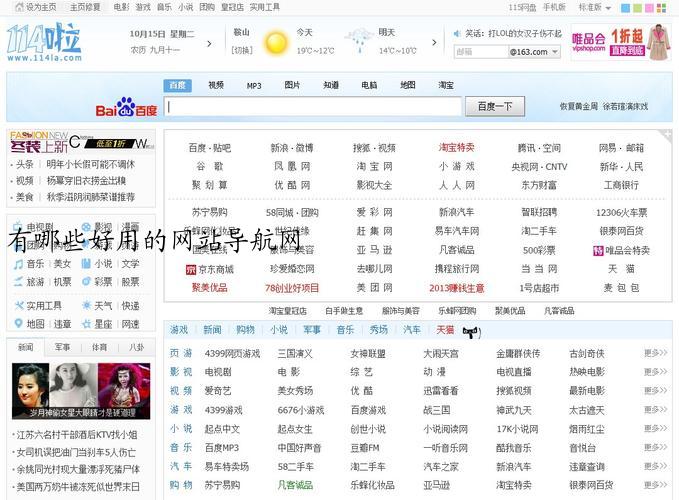Click the plane icon beside 旅游
This screenshot has width=679, height=500.
click(18, 282)
